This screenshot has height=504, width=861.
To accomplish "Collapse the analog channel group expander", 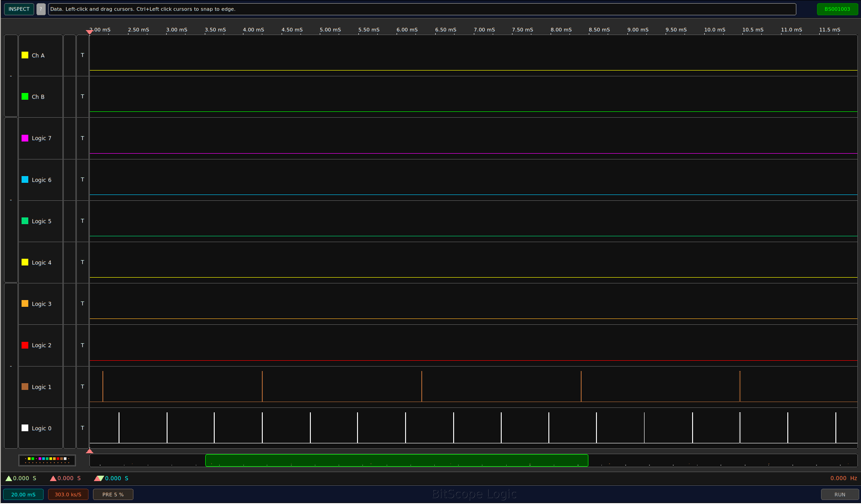I will click(11, 76).
